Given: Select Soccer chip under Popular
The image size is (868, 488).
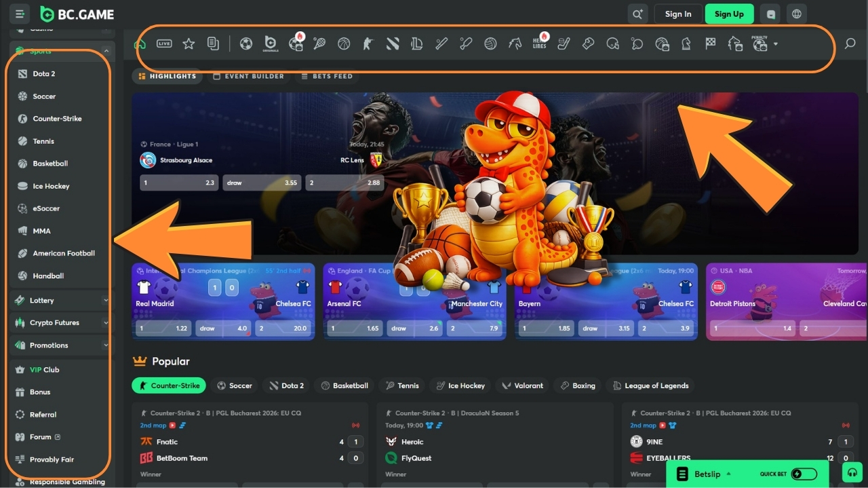Looking at the screenshot, I should click(235, 386).
